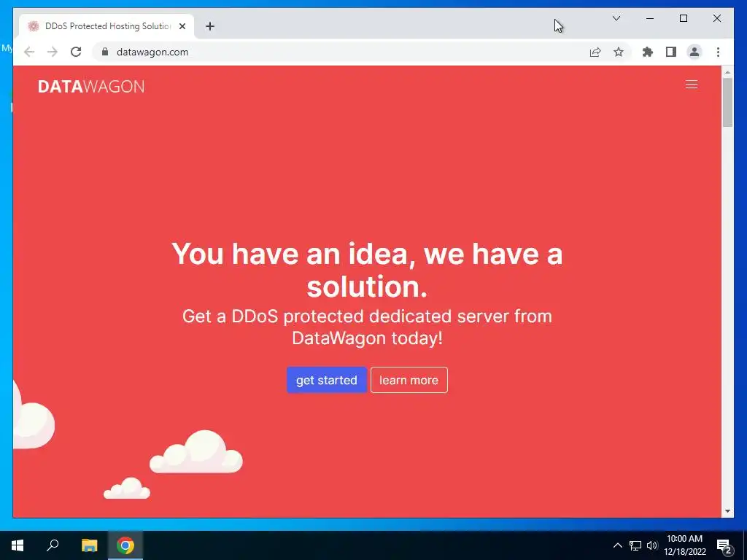Show hidden system tray icons
This screenshot has height=560, width=747.
(617, 545)
